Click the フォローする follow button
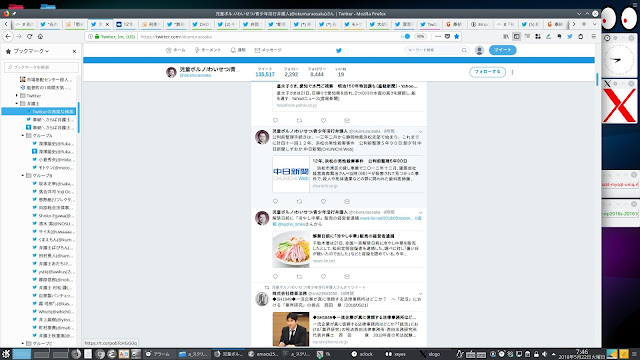The height and width of the screenshot is (360, 640). 487,72
